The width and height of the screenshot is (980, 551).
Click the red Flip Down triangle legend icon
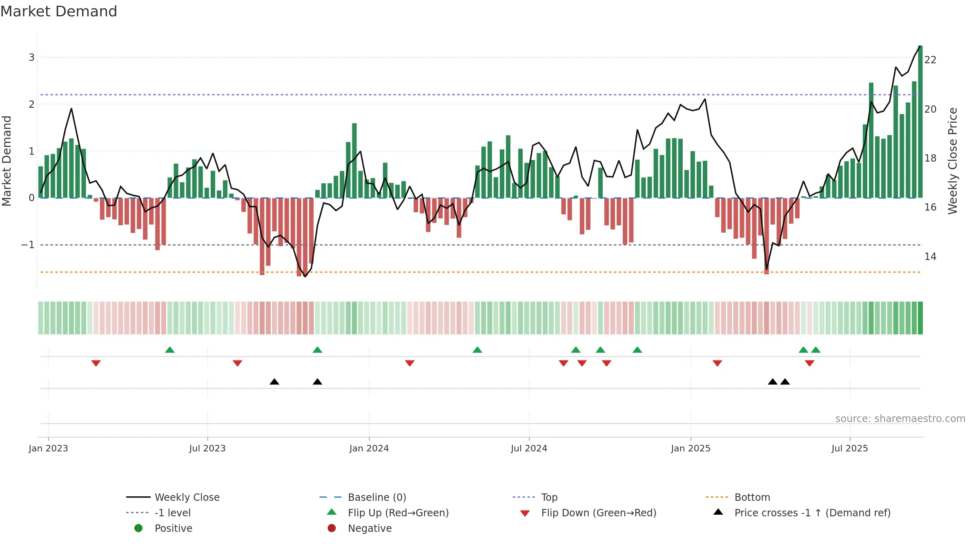click(525, 513)
